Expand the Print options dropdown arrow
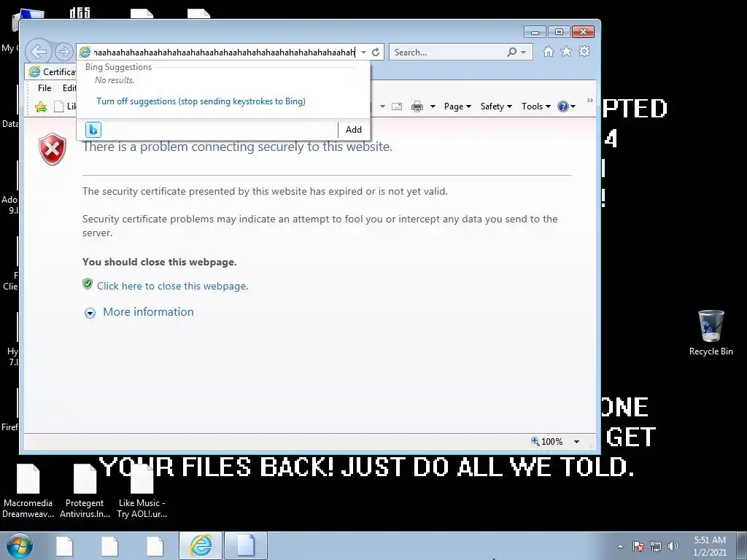The image size is (747, 560). (x=433, y=106)
